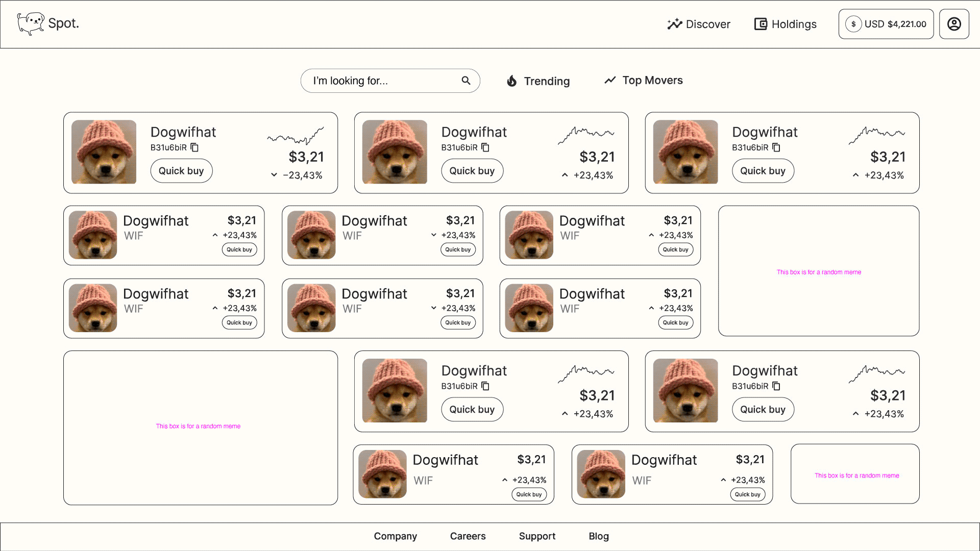The image size is (980, 551).
Task: Click the down chevron beside −23,43%
Action: [274, 175]
